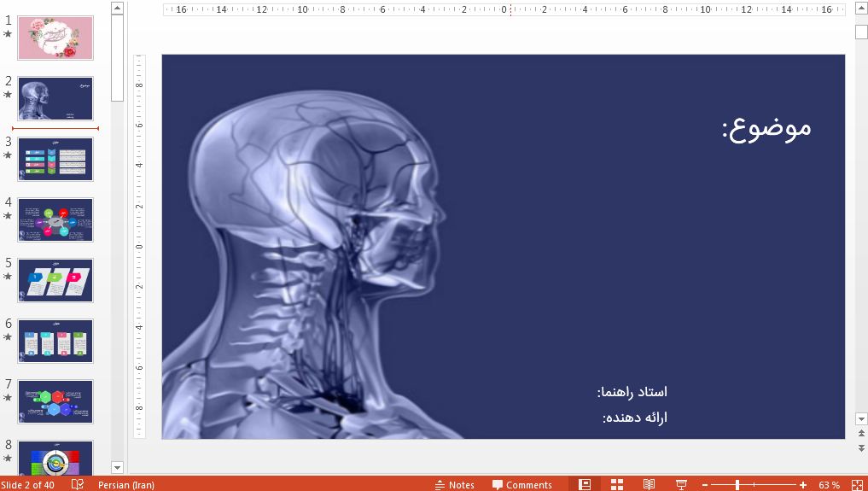The height and width of the screenshot is (491, 868).
Task: Start the Slide Show from status bar
Action: (x=681, y=484)
